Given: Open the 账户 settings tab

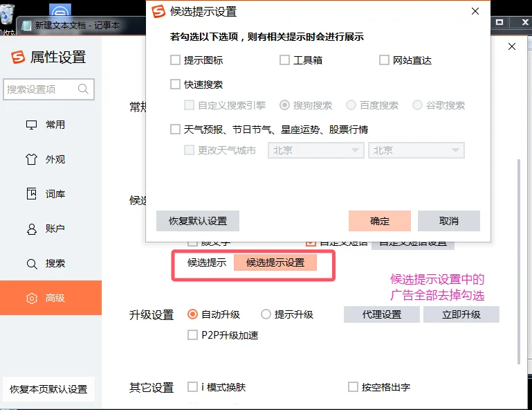Looking at the screenshot, I should [x=51, y=229].
